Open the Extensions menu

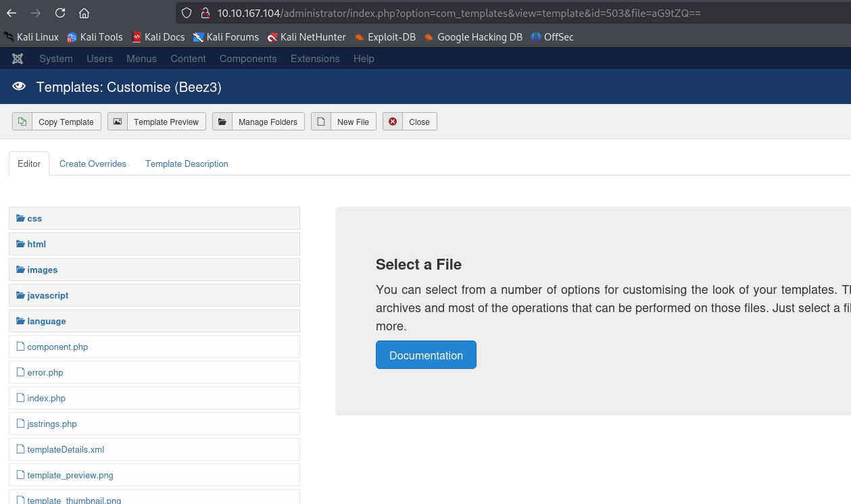click(315, 59)
